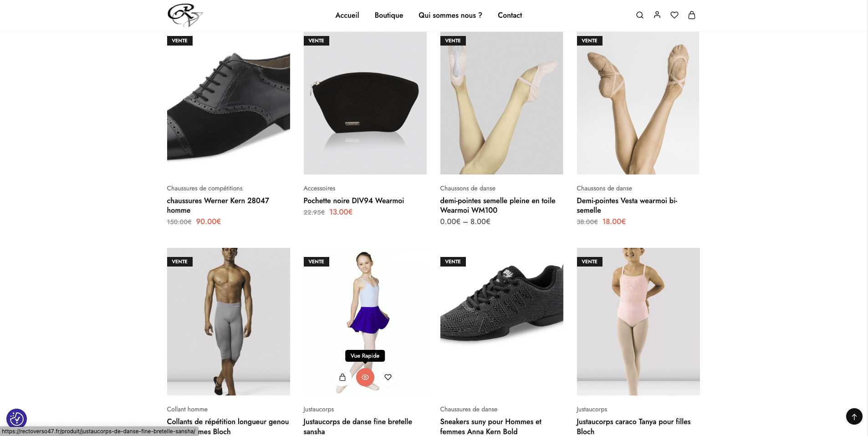Open the search icon in header
The height and width of the screenshot is (436, 868).
coord(639,15)
